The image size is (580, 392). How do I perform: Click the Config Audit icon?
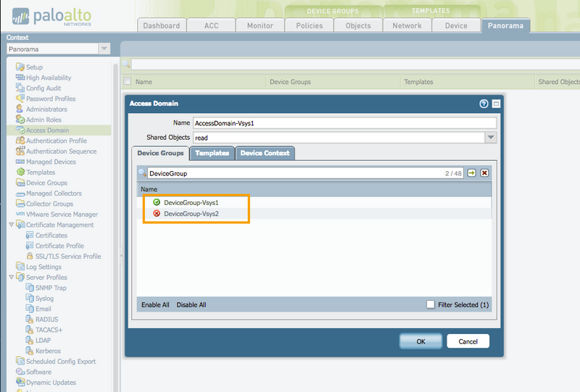click(20, 88)
